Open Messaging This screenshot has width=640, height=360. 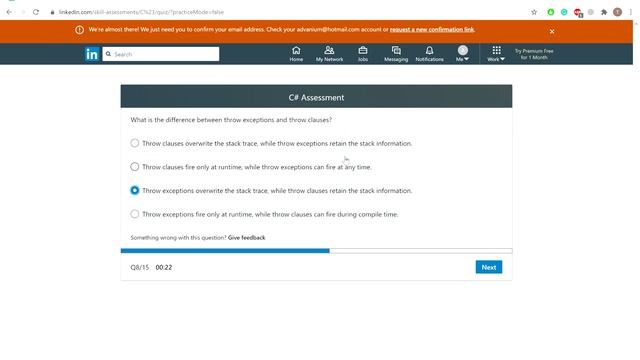396,54
